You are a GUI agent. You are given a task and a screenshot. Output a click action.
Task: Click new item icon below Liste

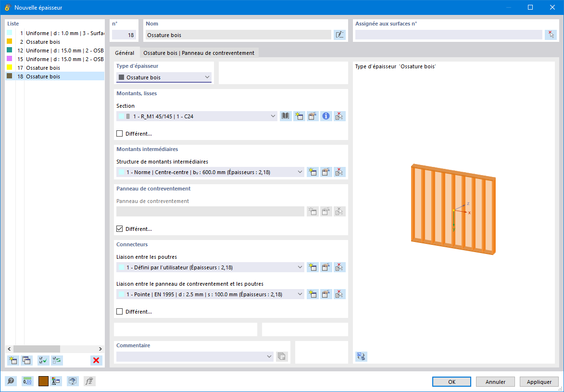click(x=13, y=360)
